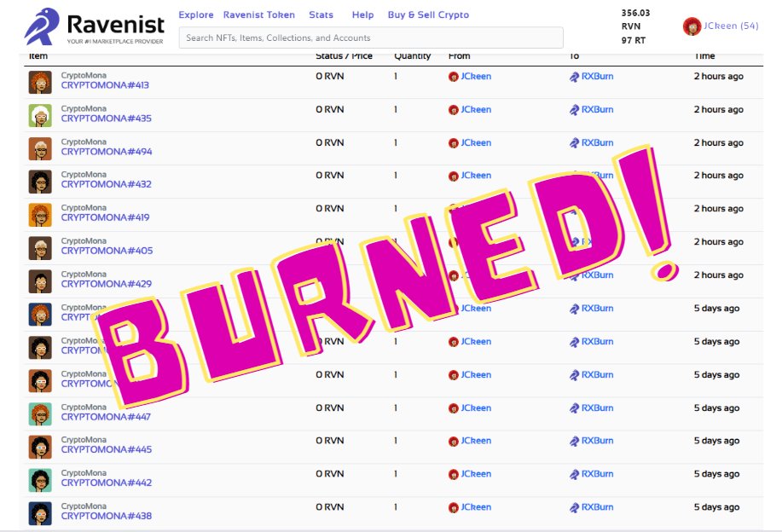Click CRYPTOMONA#432 thumbnail image

click(x=40, y=182)
